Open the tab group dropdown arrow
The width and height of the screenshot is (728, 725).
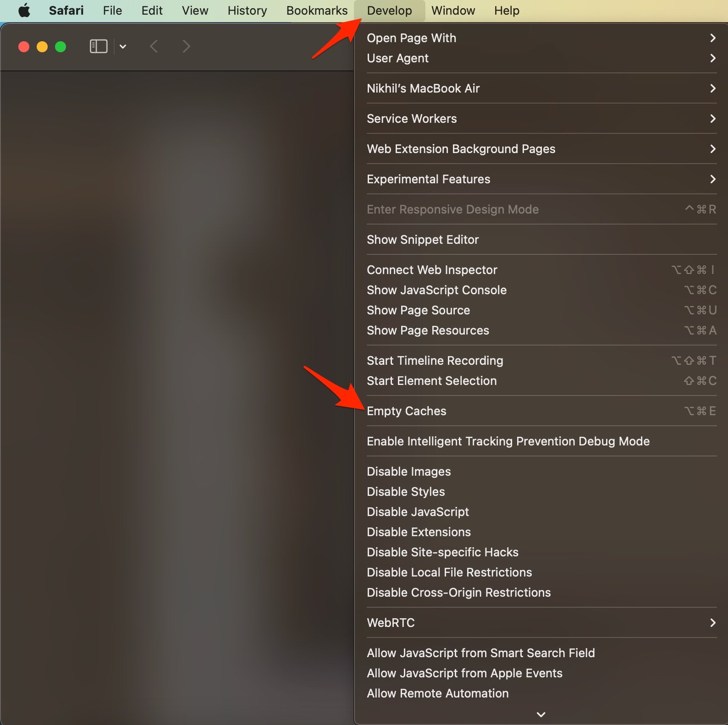pyautogui.click(x=123, y=46)
